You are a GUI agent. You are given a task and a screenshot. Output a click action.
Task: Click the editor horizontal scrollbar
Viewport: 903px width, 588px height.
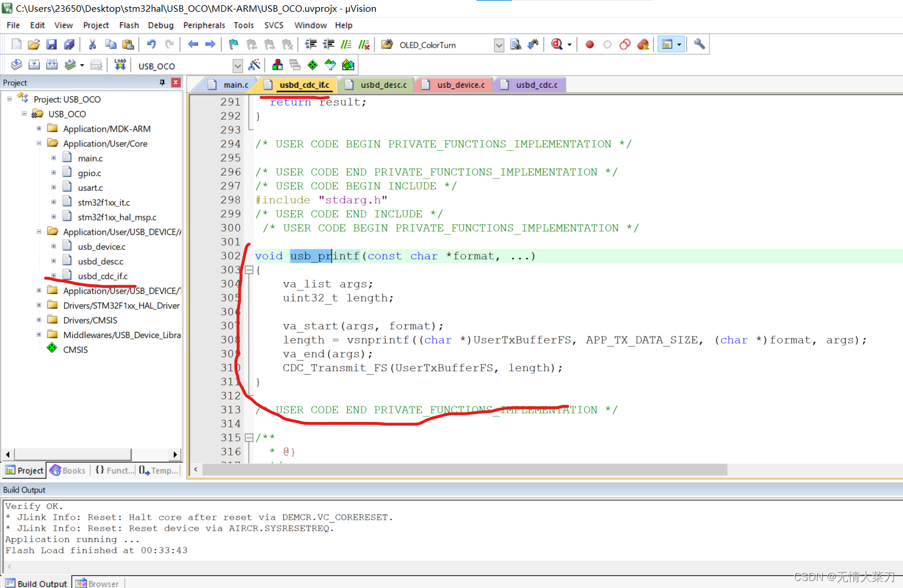pyautogui.click(x=464, y=470)
